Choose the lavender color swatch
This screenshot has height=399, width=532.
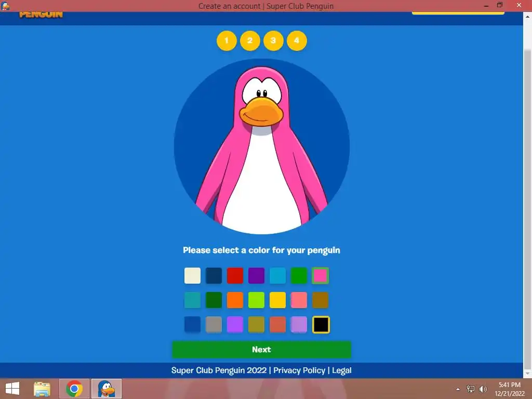[299, 324]
